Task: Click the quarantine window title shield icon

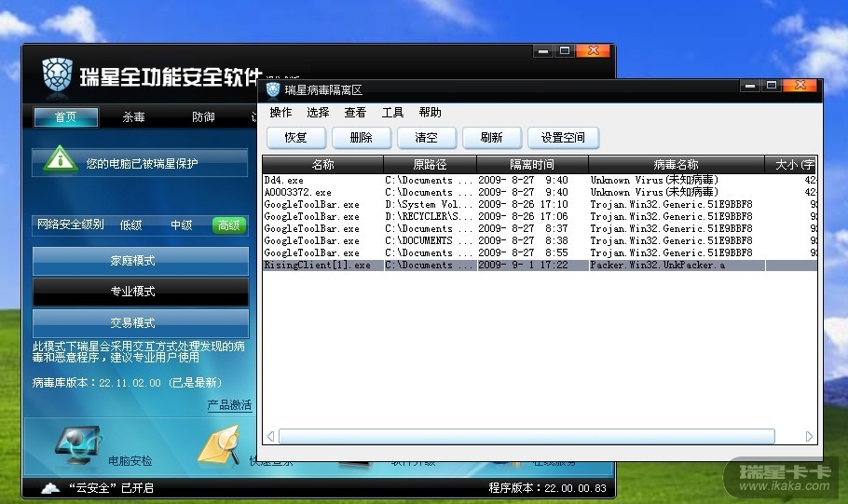Action: pyautogui.click(x=273, y=89)
